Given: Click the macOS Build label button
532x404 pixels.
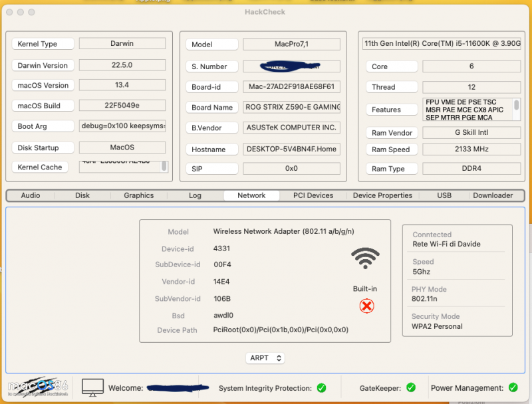Looking at the screenshot, I should coord(43,106).
